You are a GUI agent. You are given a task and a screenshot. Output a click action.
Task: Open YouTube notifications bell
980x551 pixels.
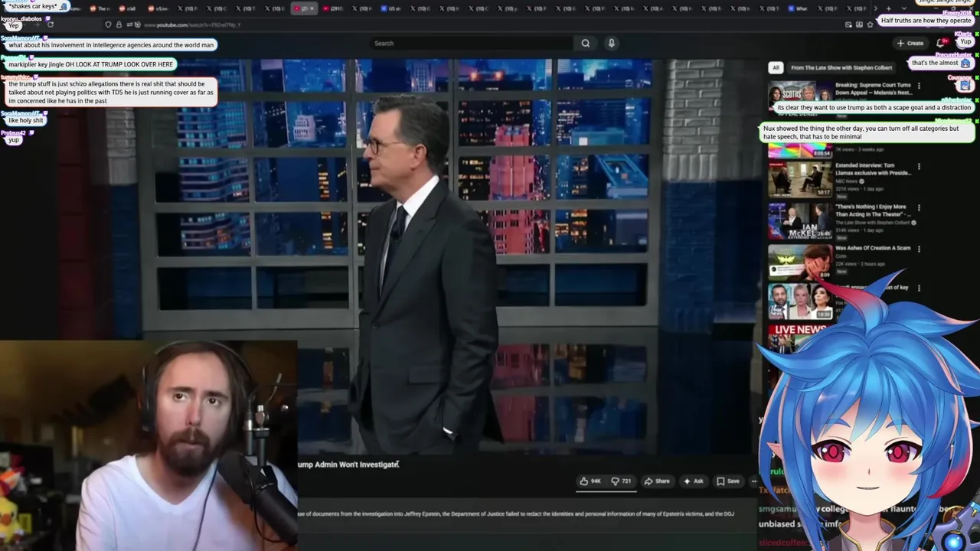pyautogui.click(x=940, y=43)
